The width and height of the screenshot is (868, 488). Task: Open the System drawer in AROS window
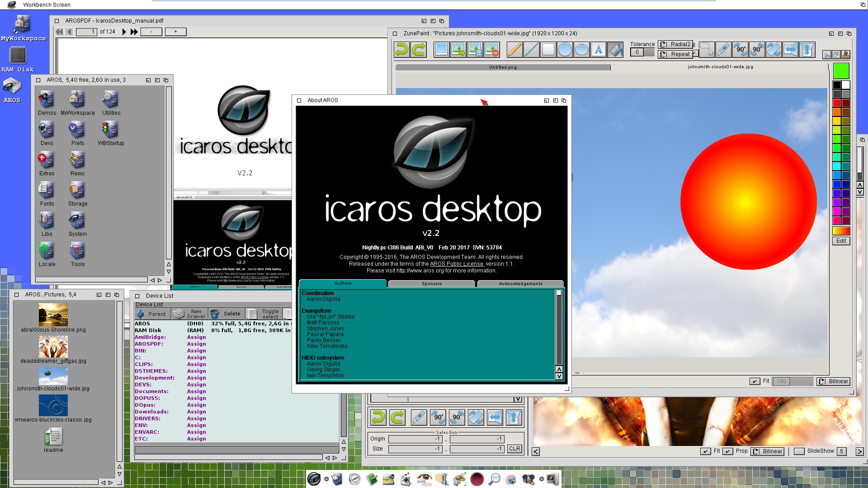point(77,225)
